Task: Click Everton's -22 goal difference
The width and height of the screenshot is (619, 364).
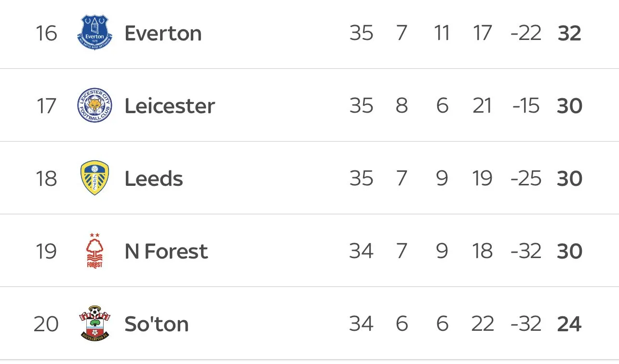Action: pos(526,33)
